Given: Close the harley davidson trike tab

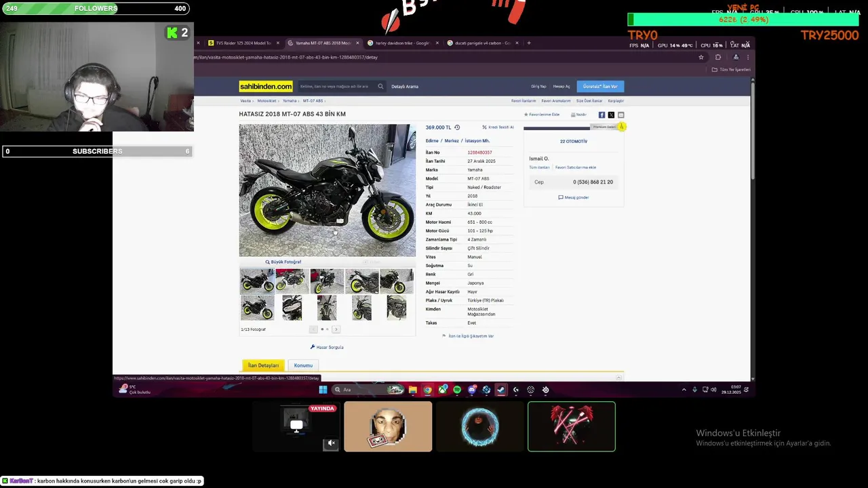Looking at the screenshot, I should point(437,43).
